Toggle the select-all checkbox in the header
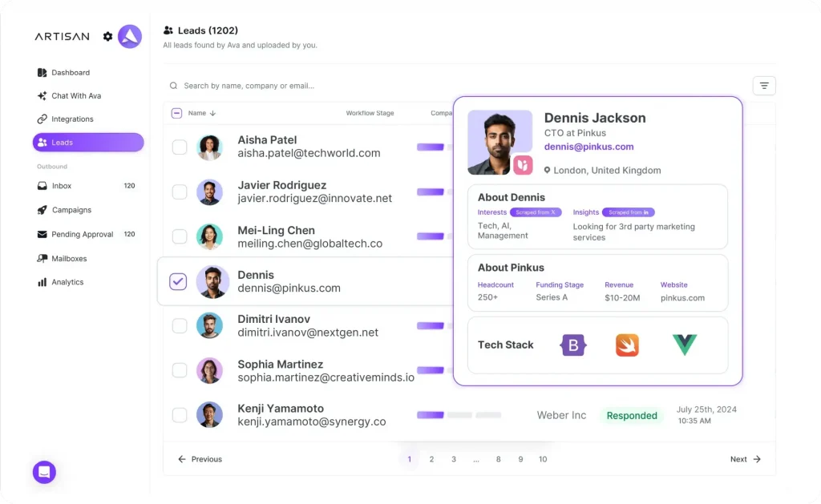This screenshot has width=821, height=504. pos(177,113)
